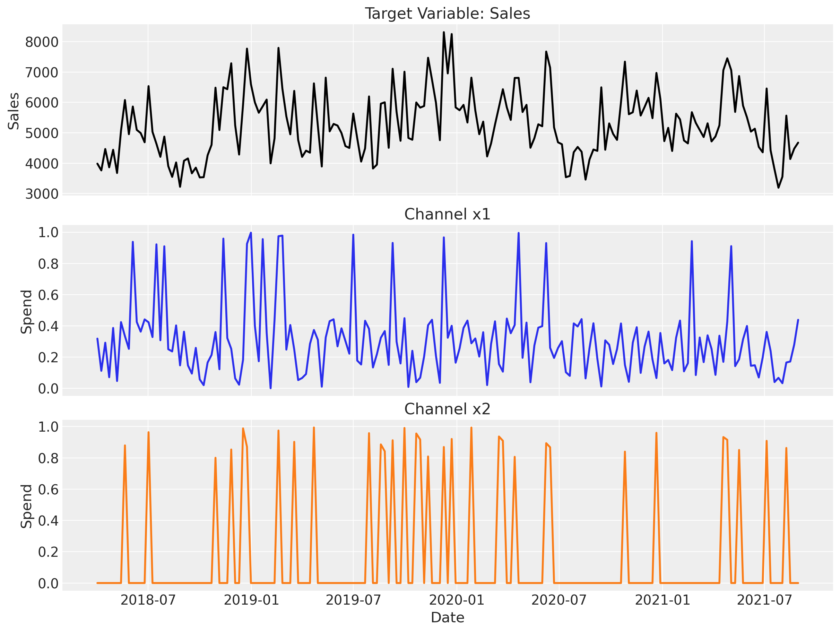840x632 pixels.
Task: Click the '8000' Sales axis tick label
Action: click(x=42, y=42)
